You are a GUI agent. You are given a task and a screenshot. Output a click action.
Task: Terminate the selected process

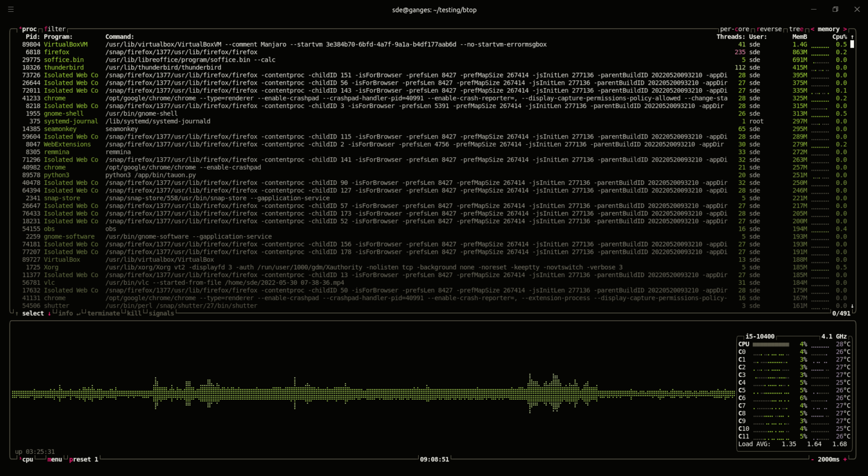pos(102,313)
